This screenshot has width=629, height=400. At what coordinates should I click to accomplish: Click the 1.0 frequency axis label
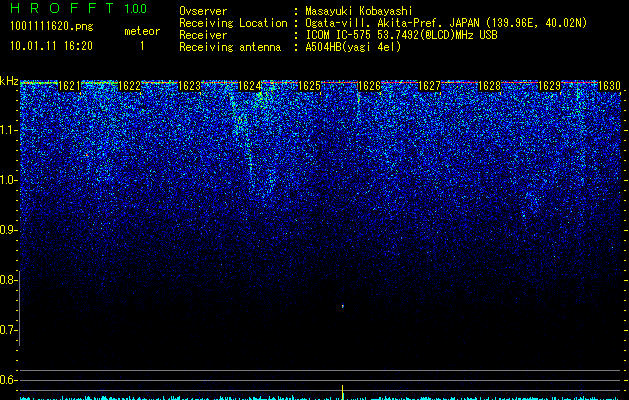tap(8, 180)
